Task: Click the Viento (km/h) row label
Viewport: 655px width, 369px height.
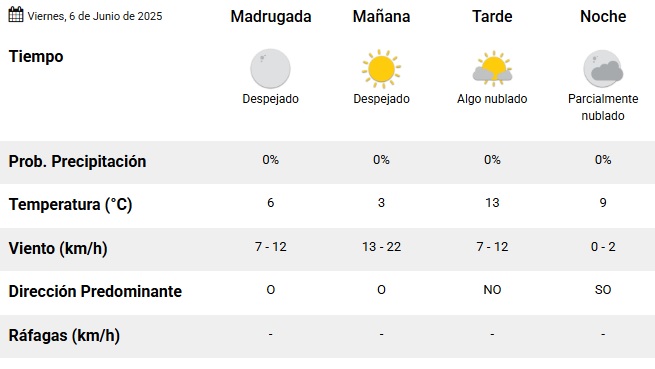Action: tap(58, 249)
